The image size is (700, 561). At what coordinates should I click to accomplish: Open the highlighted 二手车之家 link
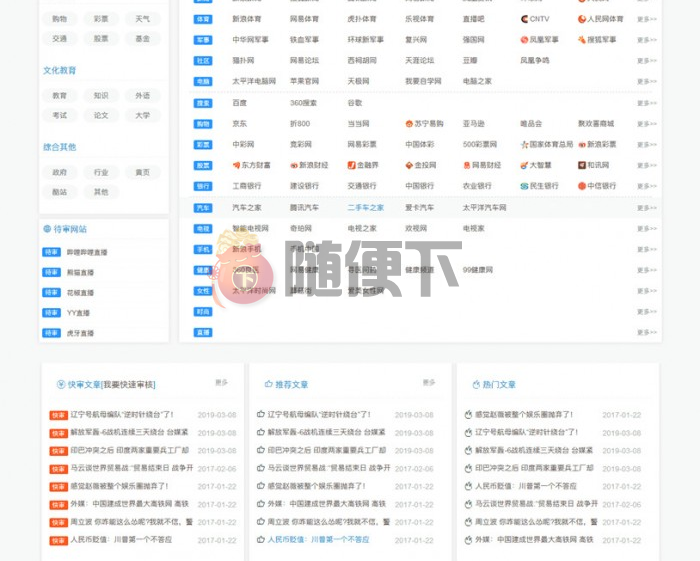[366, 208]
